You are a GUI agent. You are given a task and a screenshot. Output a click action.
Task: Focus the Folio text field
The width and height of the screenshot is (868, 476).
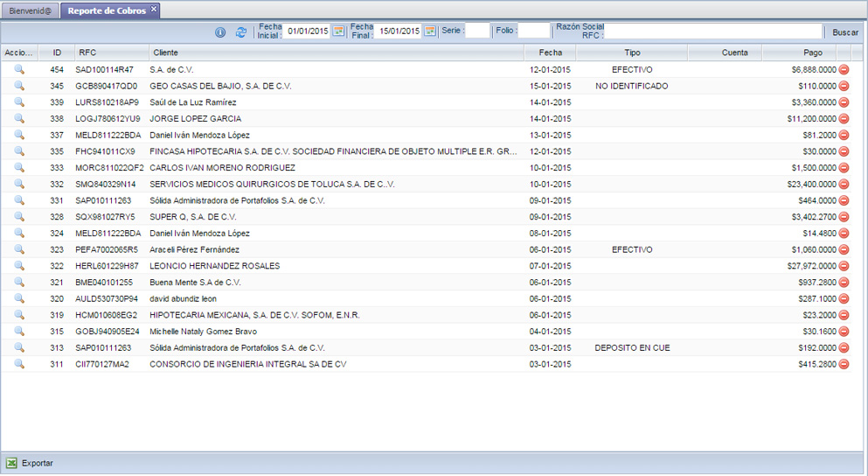tap(533, 31)
